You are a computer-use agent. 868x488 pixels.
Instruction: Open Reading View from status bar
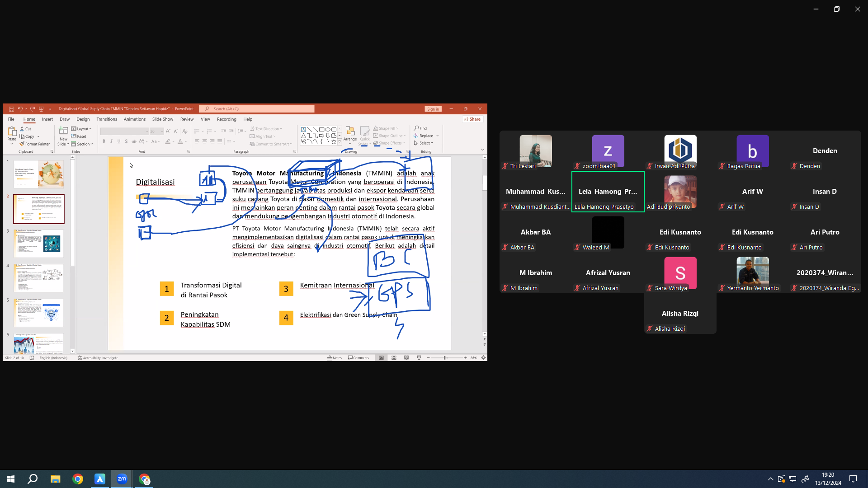point(406,358)
